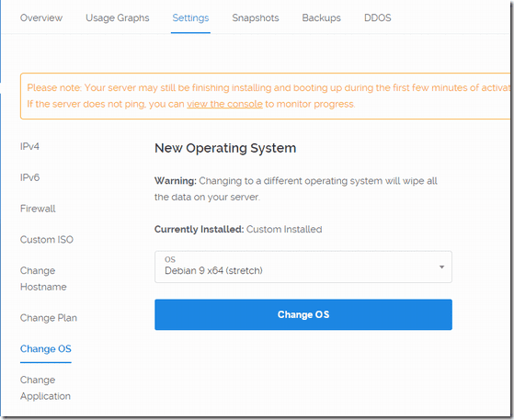Screen dimensions: 514x420
Task: Select IPv6 in the settings sidebar
Action: (29, 177)
